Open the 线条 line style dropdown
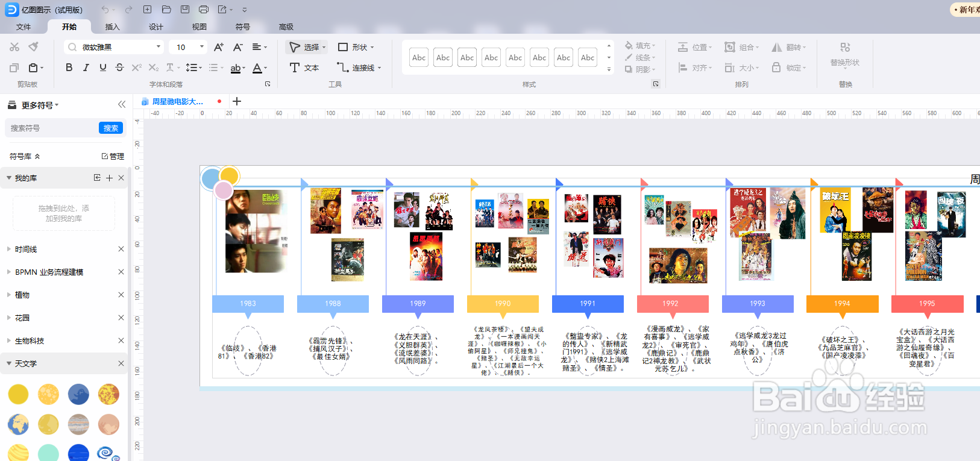980x461 pixels. [639, 58]
